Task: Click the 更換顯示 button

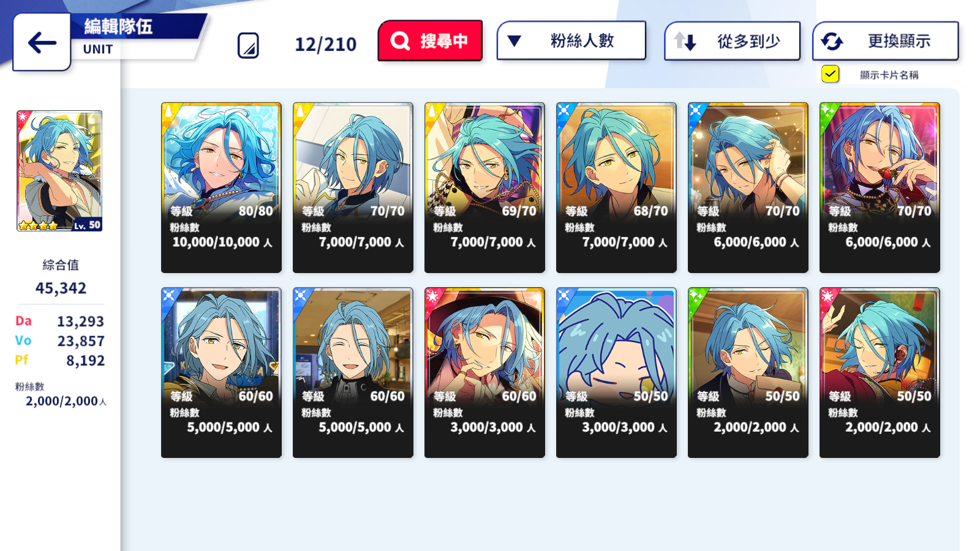Action: (x=886, y=41)
